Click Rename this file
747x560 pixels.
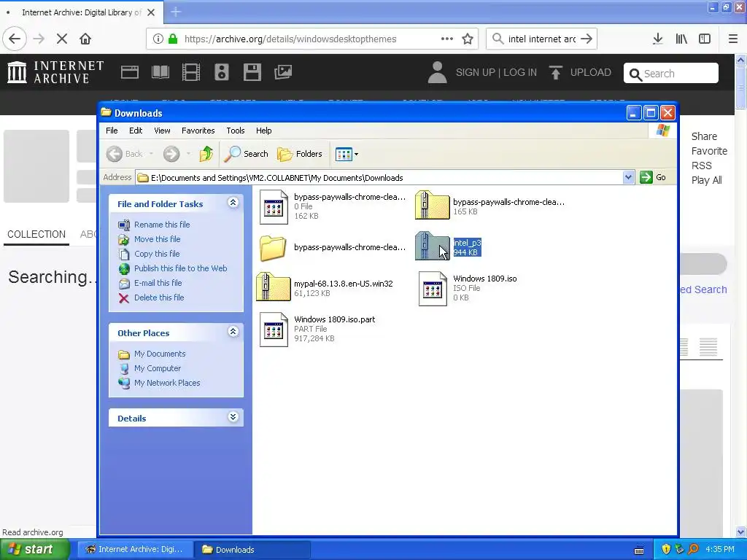click(x=162, y=225)
